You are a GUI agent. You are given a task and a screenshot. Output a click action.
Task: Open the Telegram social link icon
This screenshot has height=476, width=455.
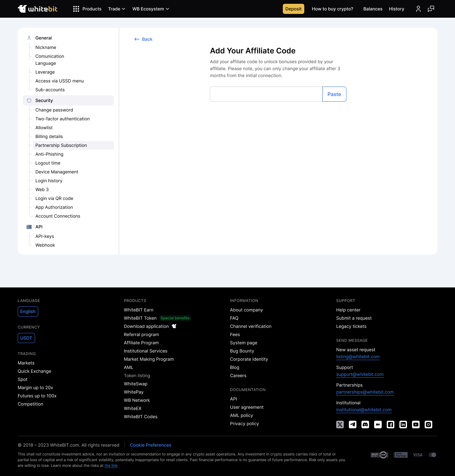pos(352,425)
